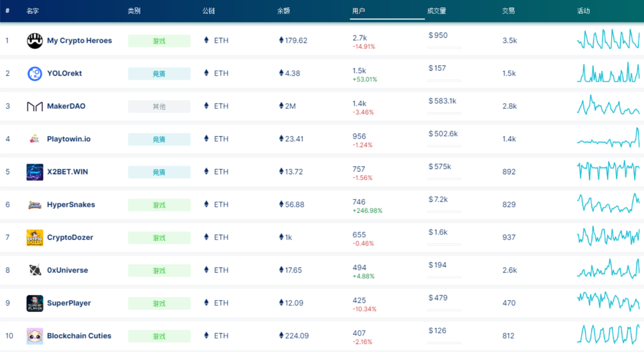Click the My Crypto Heroes logo icon

pos(35,40)
